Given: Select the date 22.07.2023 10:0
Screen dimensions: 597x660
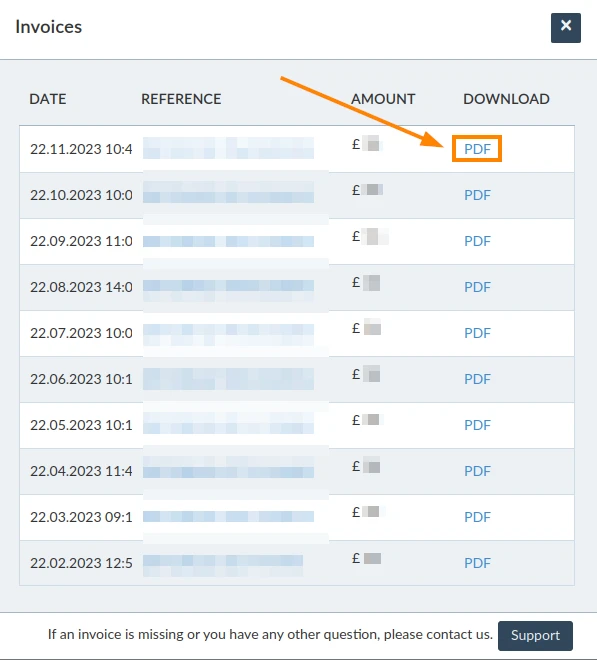Looking at the screenshot, I should coord(81,333).
